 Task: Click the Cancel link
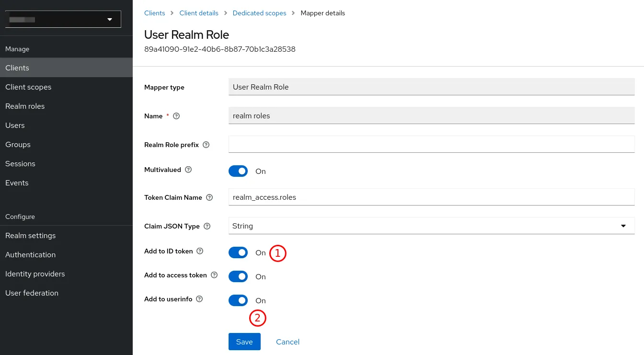pos(287,342)
